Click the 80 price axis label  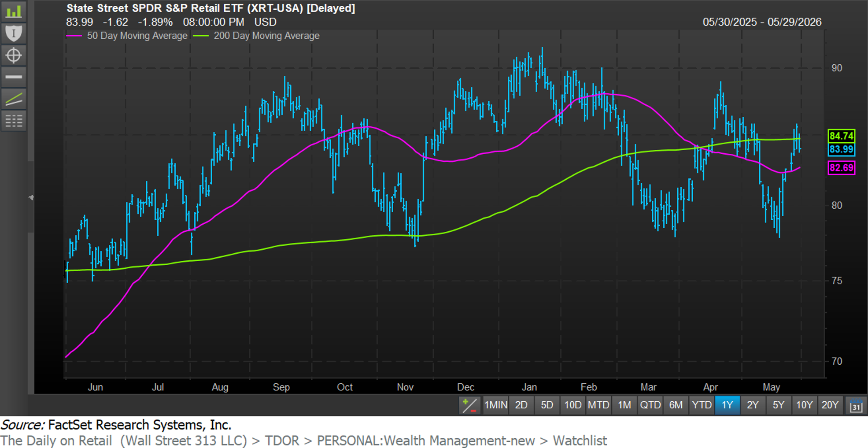837,205
